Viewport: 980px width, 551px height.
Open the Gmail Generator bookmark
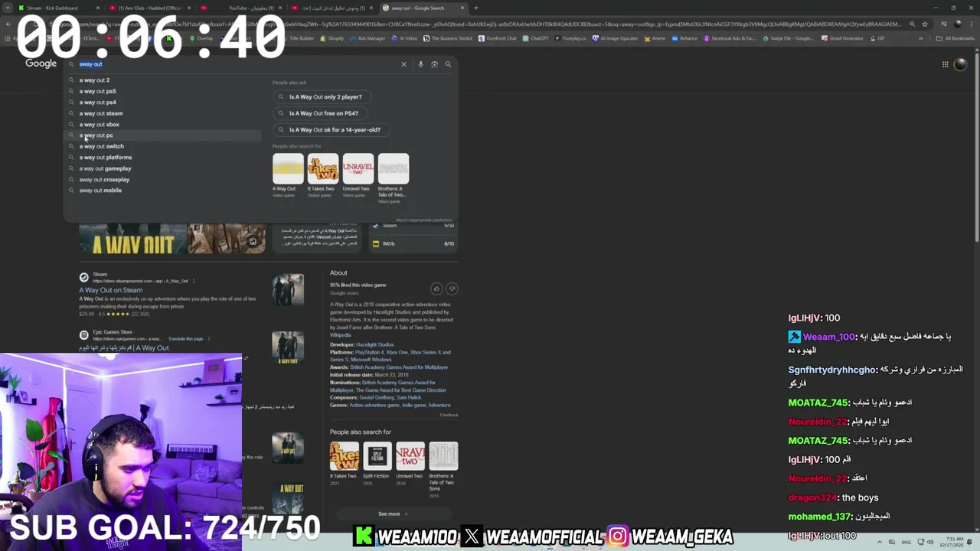(x=843, y=38)
